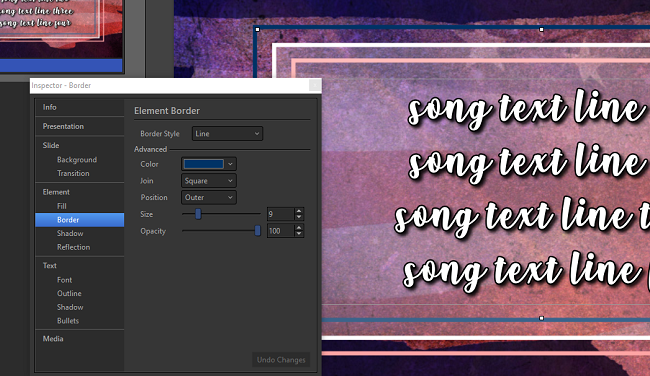Open Element Shadow settings

click(x=70, y=233)
